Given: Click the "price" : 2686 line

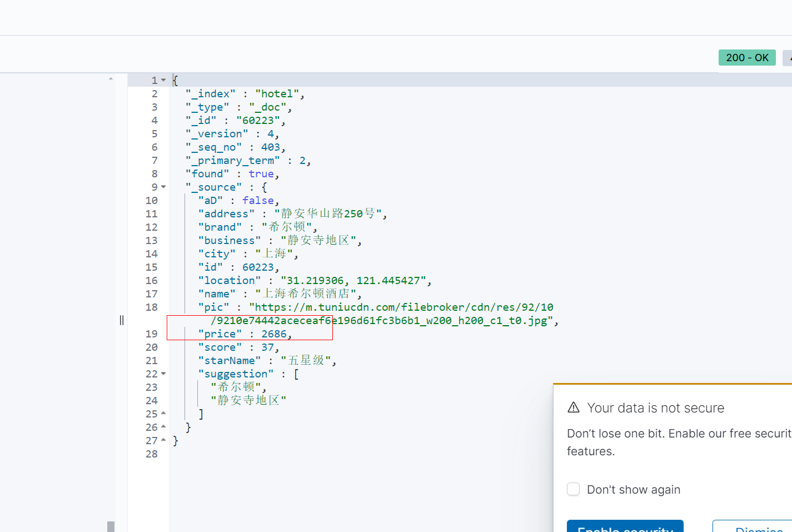Looking at the screenshot, I should (x=245, y=334).
